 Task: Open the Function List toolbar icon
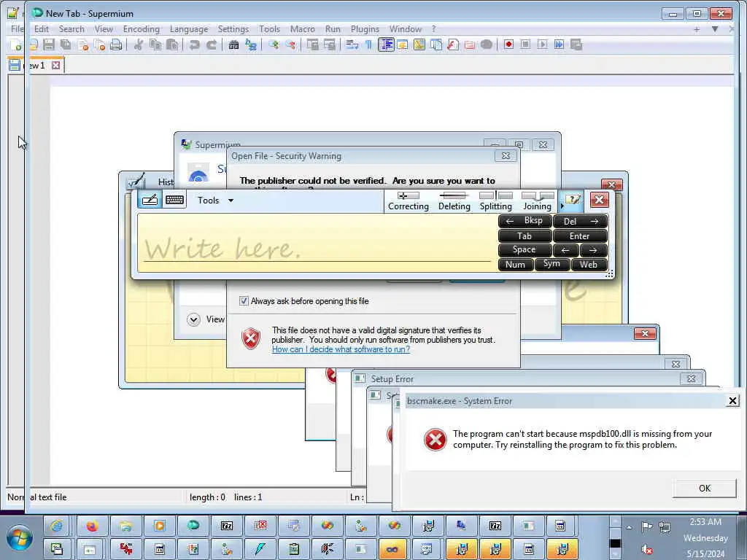coord(452,44)
